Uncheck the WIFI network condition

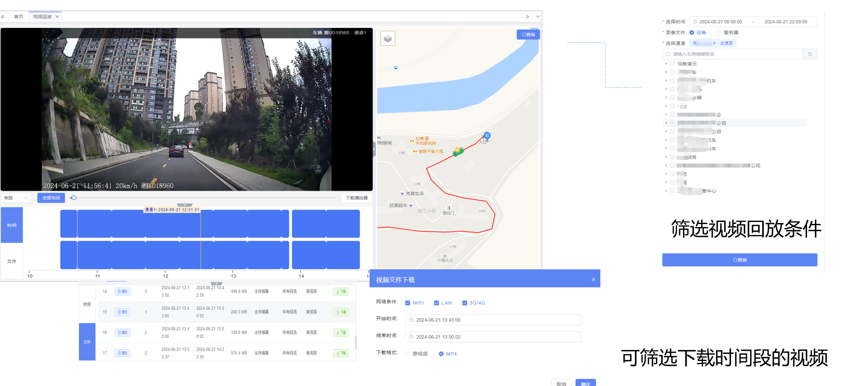408,303
